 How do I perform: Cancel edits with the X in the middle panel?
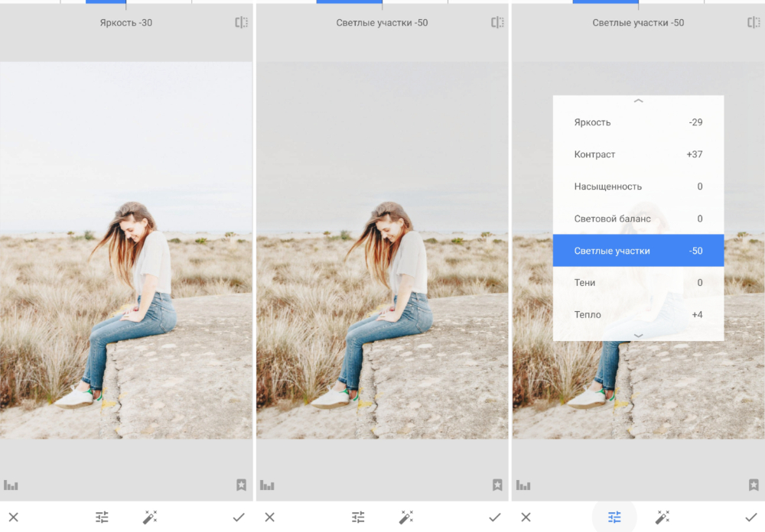coord(269,517)
